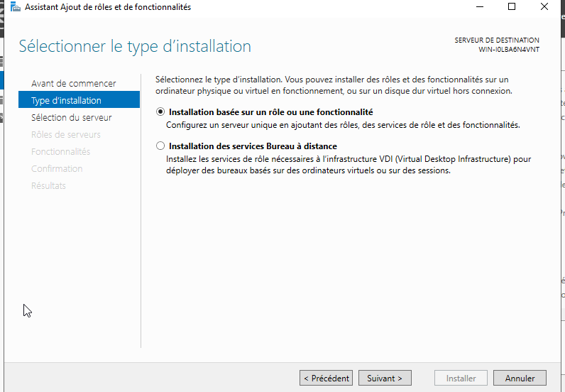Screen dimensions: 565x392
Task: Choose "Installation des services Bureau à distance" option
Action: (x=160, y=146)
